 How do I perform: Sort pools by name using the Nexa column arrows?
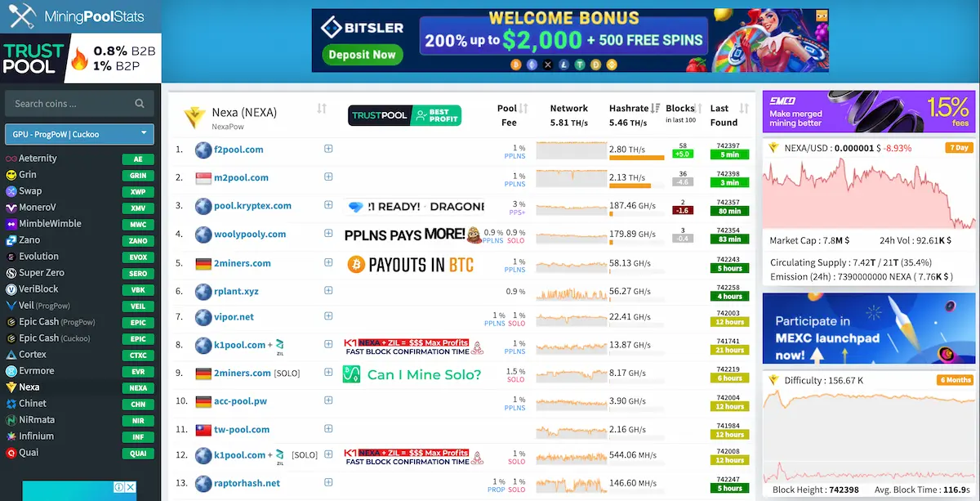322,109
